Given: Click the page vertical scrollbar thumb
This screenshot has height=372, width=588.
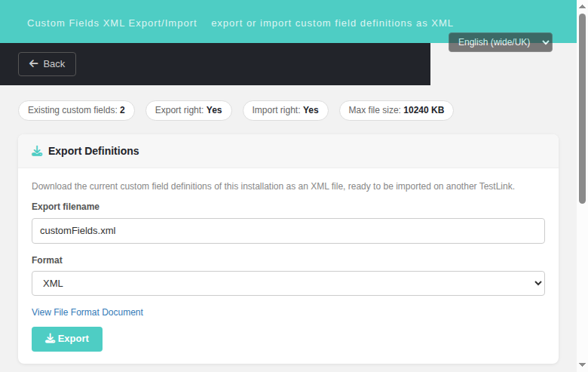Looking at the screenshot, I should [x=583, y=109].
